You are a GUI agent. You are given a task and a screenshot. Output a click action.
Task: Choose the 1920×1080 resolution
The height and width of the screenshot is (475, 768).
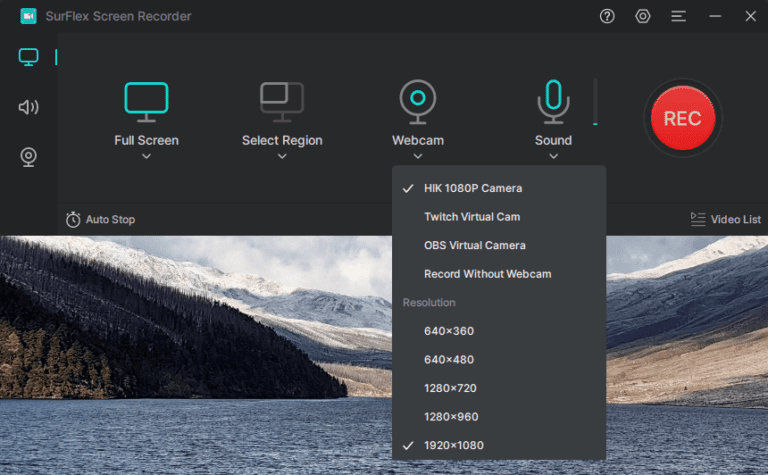pyautogui.click(x=456, y=445)
